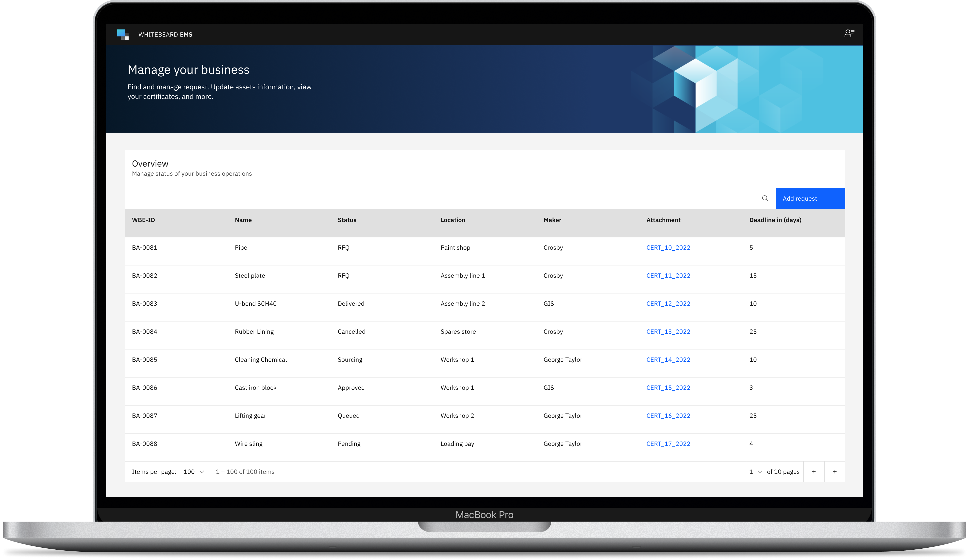Viewport: 969px width, 560px height.
Task: Click the WBE-ID column header
Action: (x=143, y=220)
